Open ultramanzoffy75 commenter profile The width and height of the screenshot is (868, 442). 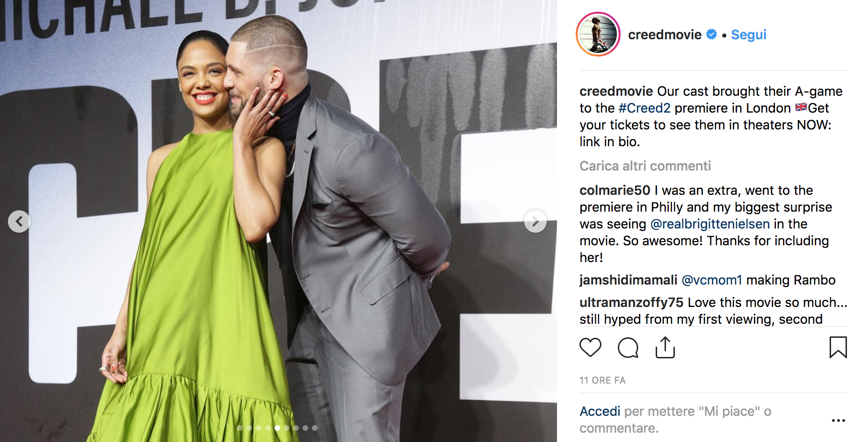(x=631, y=302)
